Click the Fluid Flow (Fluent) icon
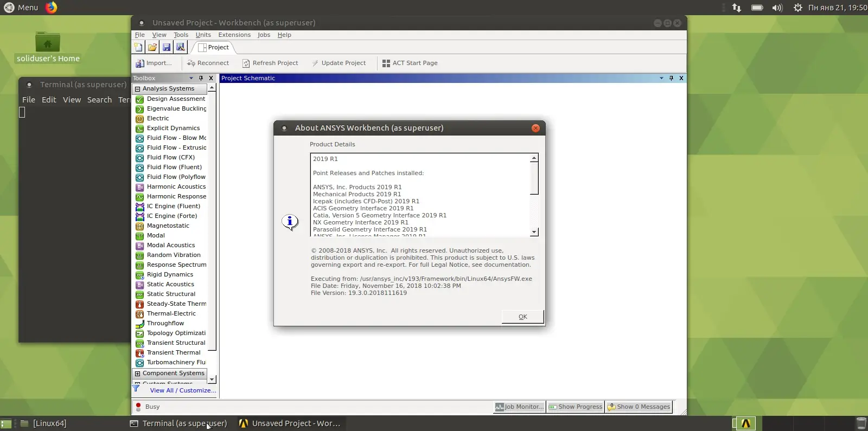Viewport: 868px width, 431px height. (x=139, y=168)
